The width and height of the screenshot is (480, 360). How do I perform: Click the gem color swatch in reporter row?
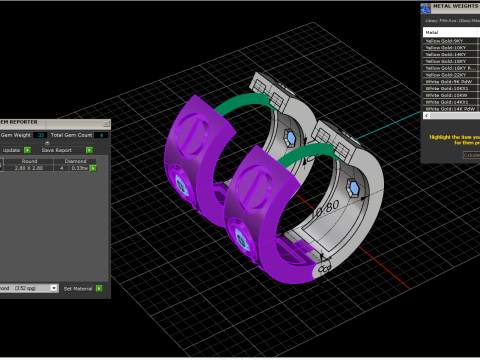tap(1, 165)
